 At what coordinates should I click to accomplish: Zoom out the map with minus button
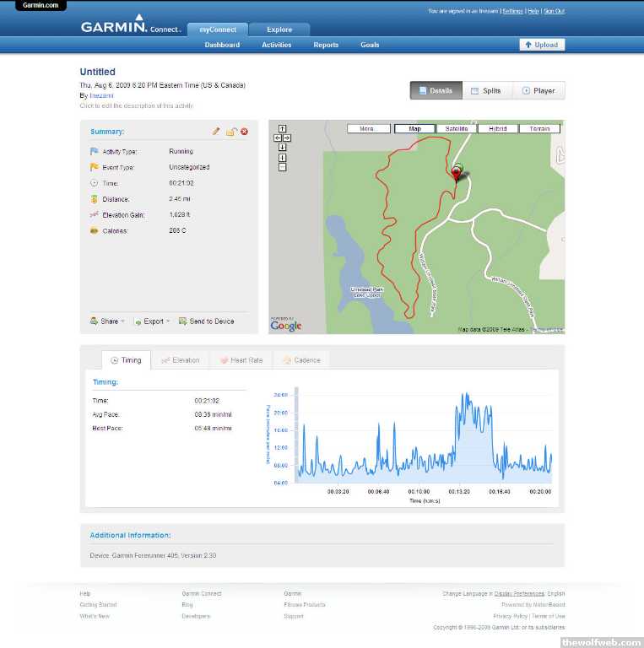(x=282, y=167)
